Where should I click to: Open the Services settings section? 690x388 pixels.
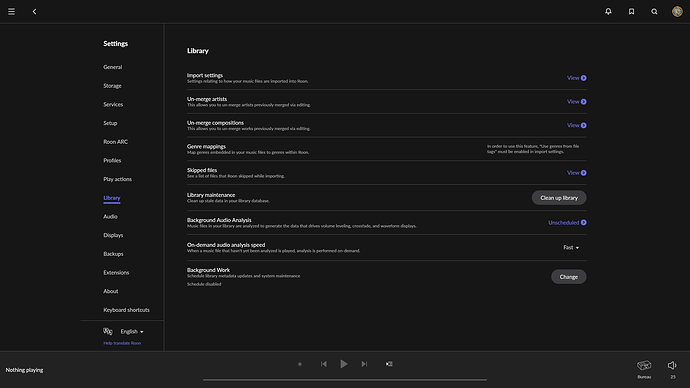(x=113, y=104)
